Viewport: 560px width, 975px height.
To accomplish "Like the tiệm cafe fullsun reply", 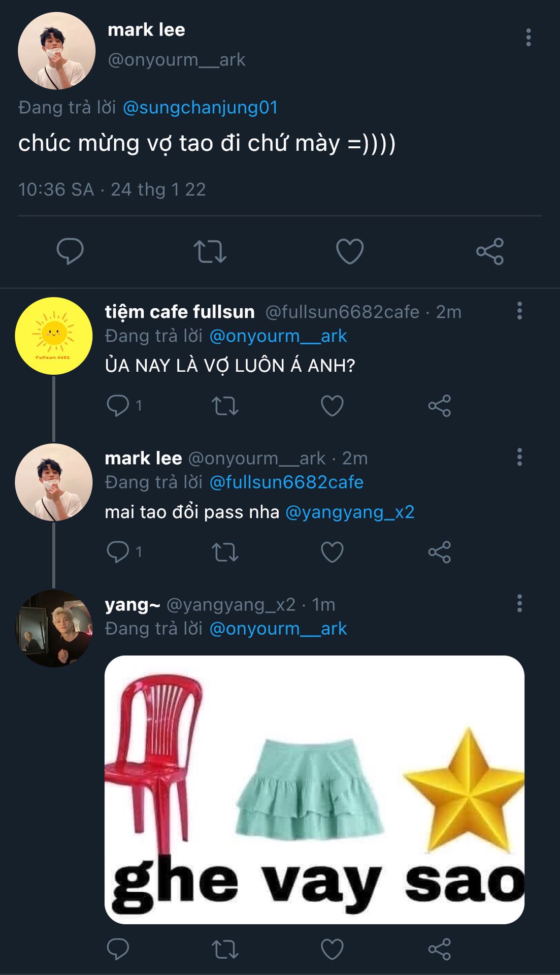I will click(333, 406).
